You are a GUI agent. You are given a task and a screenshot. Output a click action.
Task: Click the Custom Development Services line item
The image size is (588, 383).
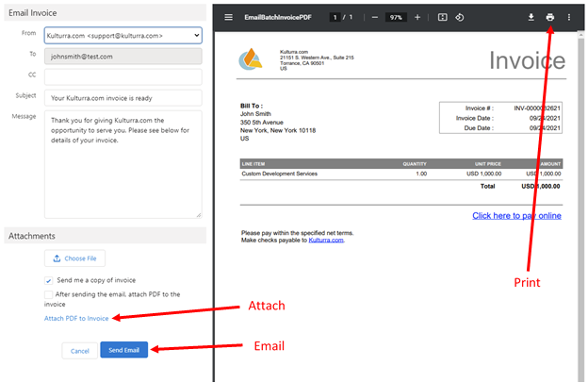coord(279,174)
